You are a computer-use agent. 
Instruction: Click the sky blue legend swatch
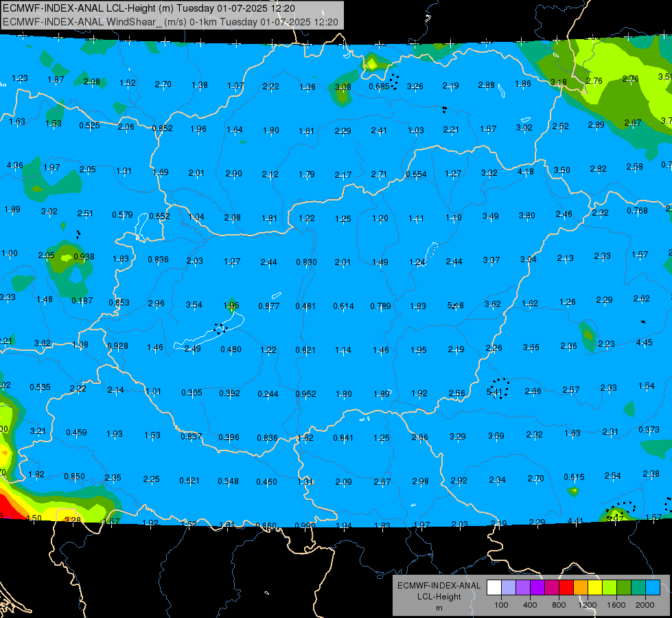coord(653,588)
